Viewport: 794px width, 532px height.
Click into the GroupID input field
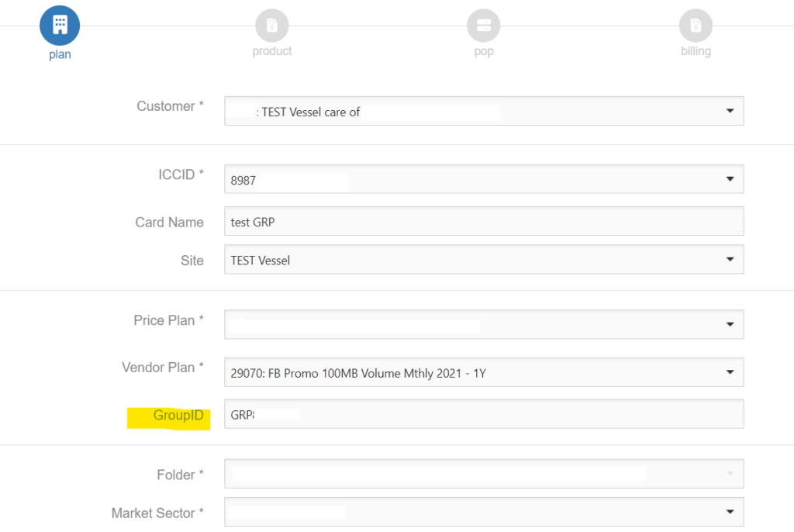(x=483, y=414)
